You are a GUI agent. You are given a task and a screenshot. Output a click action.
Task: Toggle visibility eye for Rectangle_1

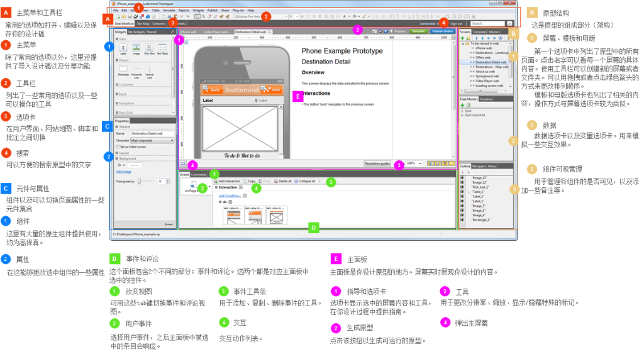point(462,220)
